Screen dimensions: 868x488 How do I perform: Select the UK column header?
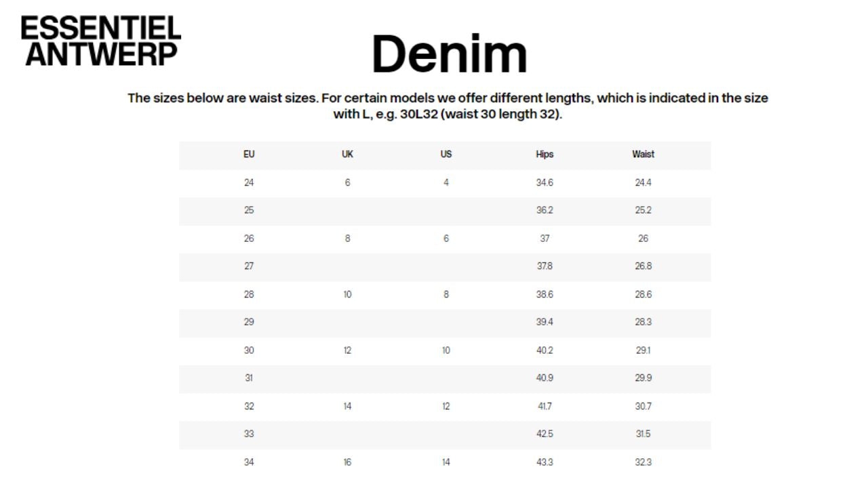(347, 155)
